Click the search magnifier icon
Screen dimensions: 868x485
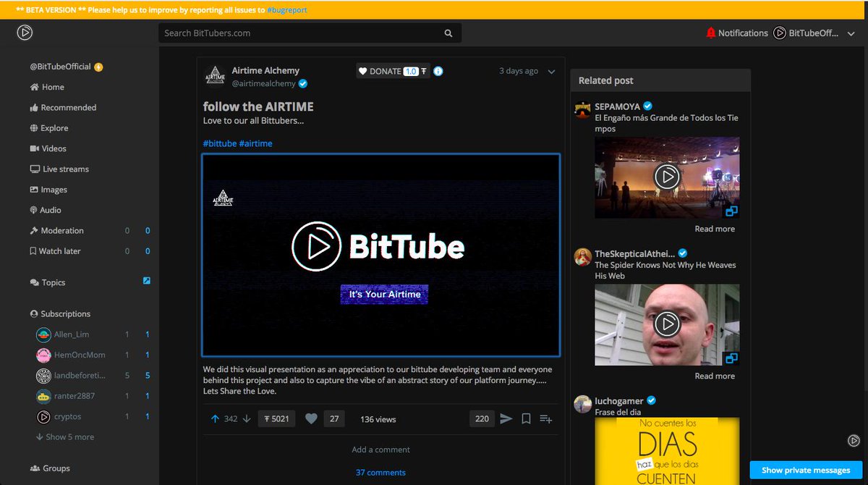pyautogui.click(x=448, y=33)
